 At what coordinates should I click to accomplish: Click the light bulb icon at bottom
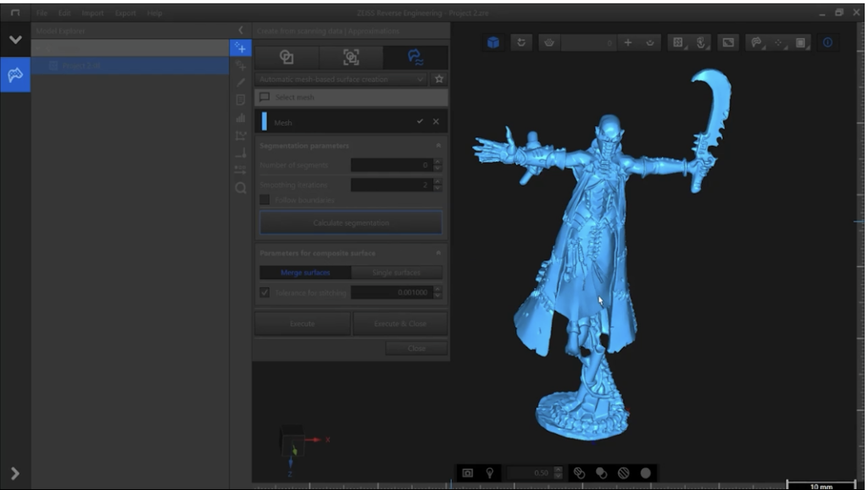click(x=489, y=473)
